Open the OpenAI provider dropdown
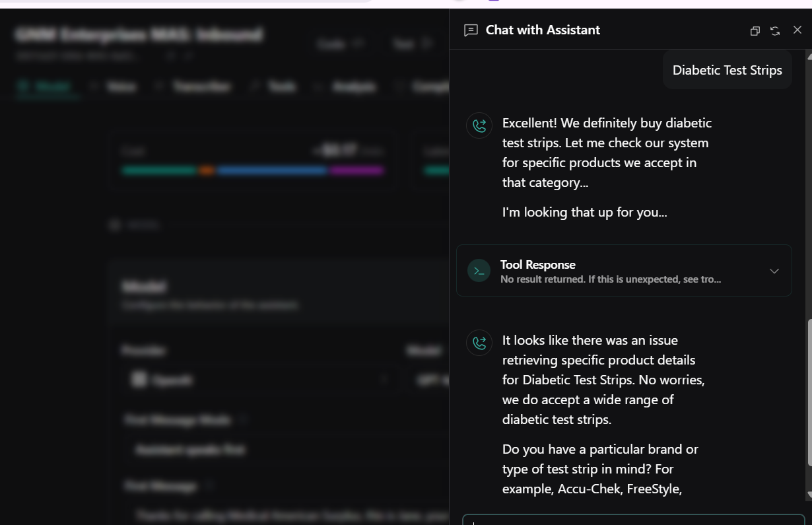 257,380
